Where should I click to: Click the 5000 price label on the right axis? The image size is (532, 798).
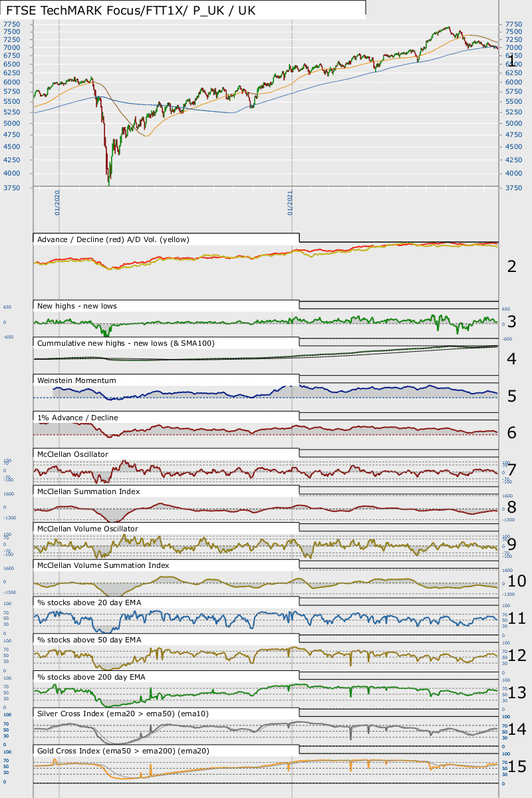click(x=514, y=124)
